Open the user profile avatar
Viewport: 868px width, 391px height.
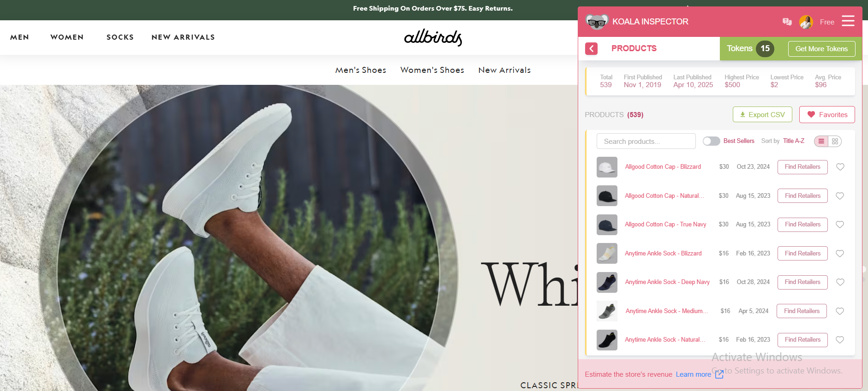806,22
